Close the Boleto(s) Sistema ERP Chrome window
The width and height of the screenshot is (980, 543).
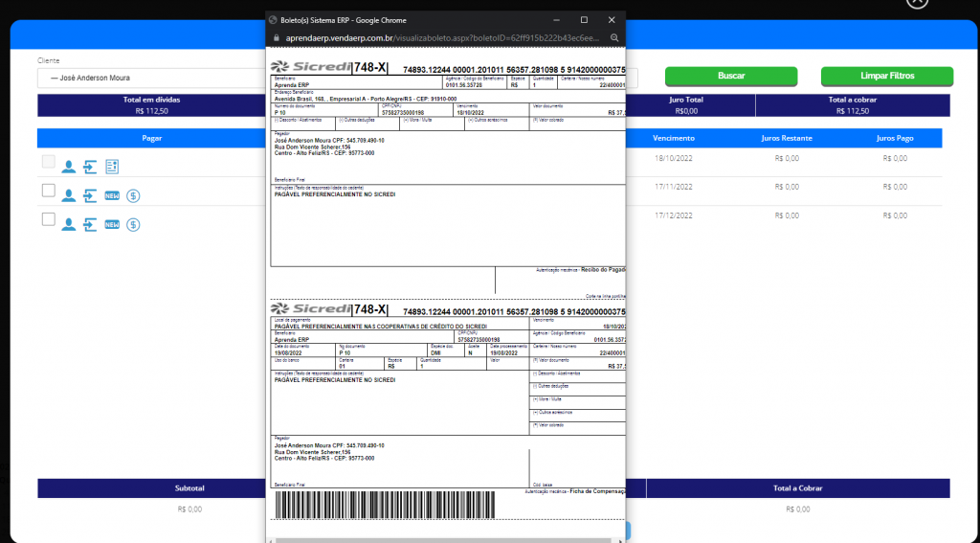(x=612, y=20)
